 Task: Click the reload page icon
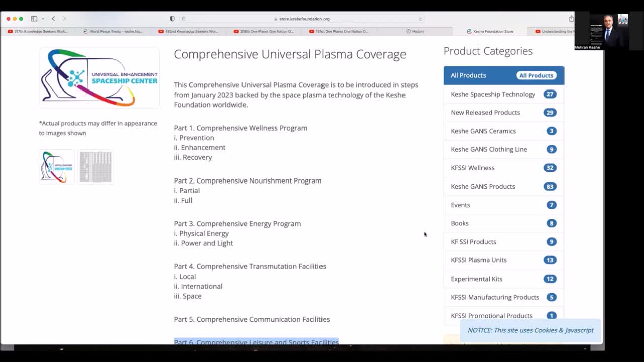(x=420, y=19)
